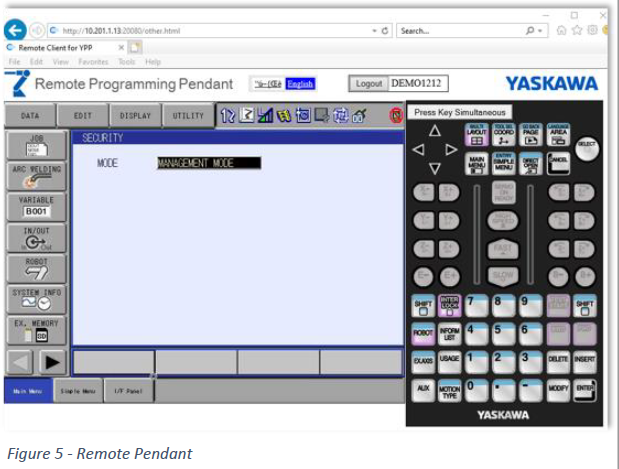Viewport: 619px width, 469px height.
Task: Click the ENTER key on keypad
Action: point(585,390)
